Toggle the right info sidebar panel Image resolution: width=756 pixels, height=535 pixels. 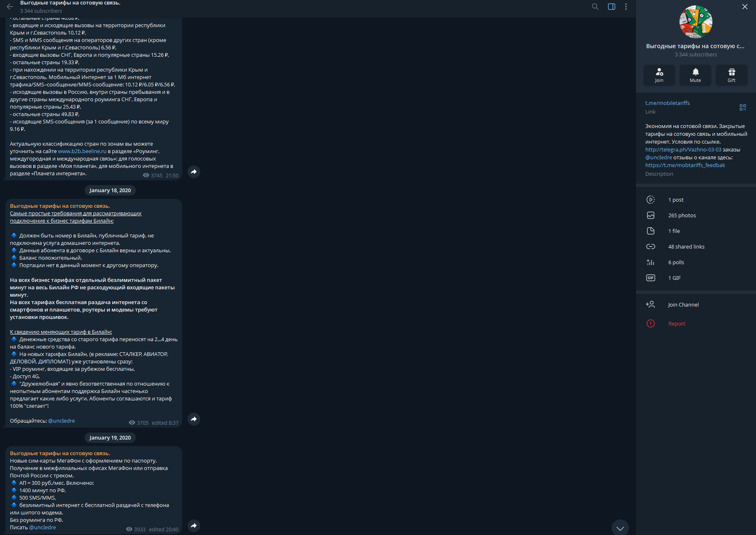pyautogui.click(x=612, y=7)
